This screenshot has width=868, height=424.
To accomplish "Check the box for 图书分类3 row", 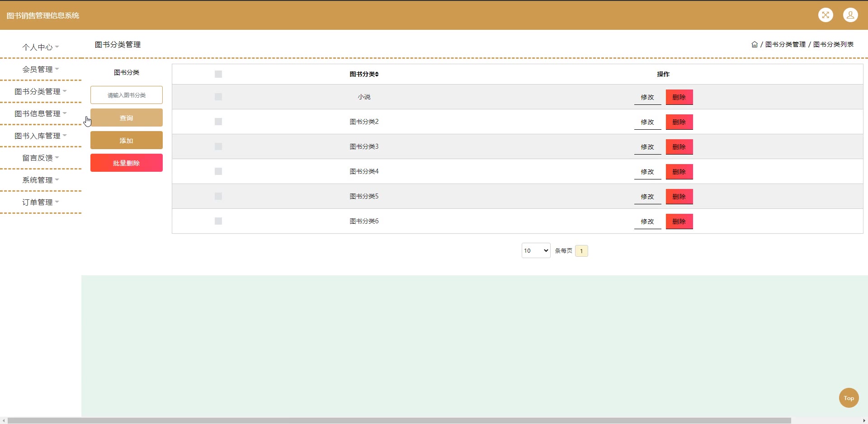I will (218, 146).
